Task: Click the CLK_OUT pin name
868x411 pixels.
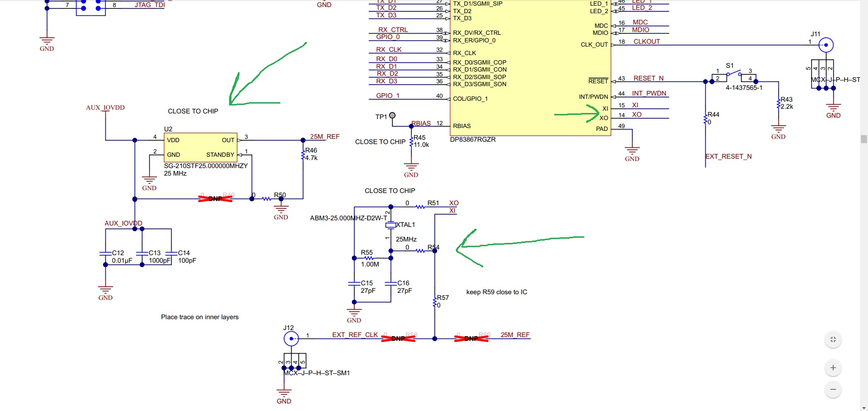Action: pyautogui.click(x=594, y=44)
